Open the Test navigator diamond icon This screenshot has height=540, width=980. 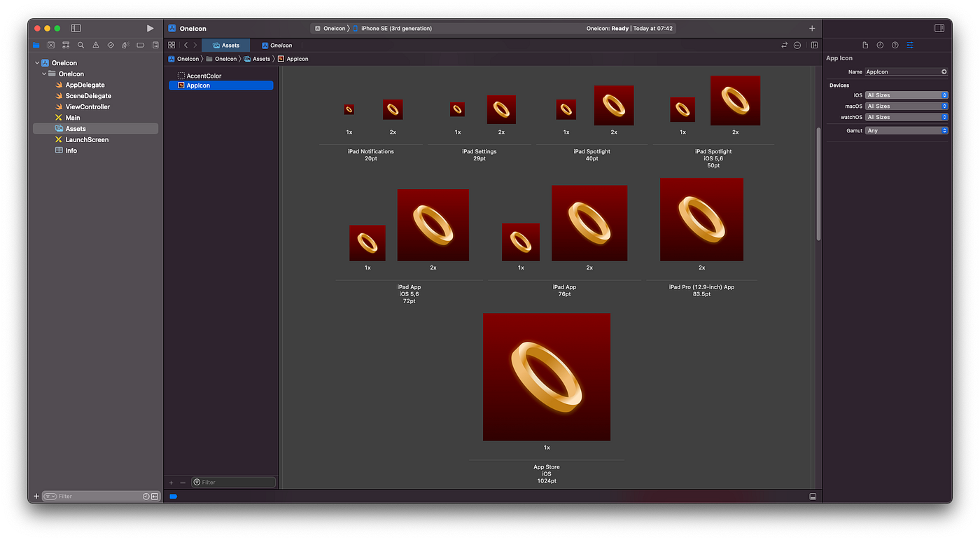[x=111, y=45]
